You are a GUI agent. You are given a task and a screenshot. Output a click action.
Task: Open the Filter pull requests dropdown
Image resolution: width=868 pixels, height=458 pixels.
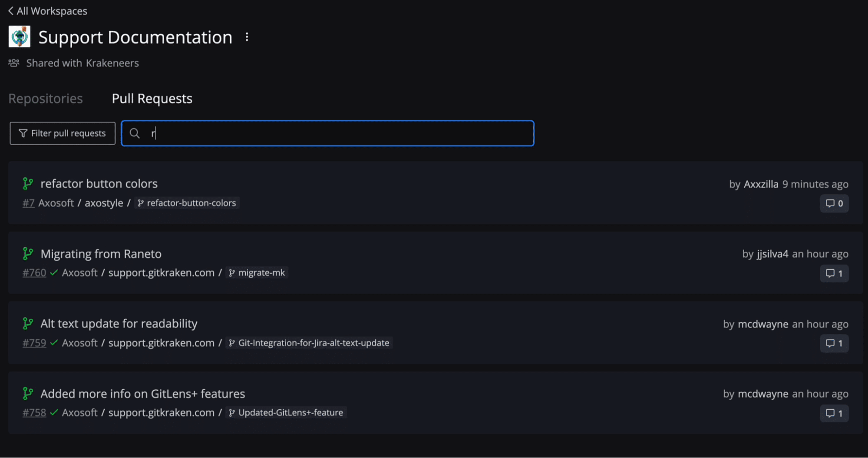[62, 133]
